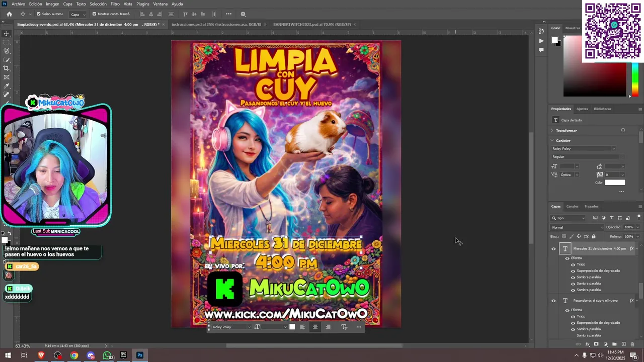The image size is (644, 362).
Task: Click lock all padlock icon
Action: click(594, 236)
